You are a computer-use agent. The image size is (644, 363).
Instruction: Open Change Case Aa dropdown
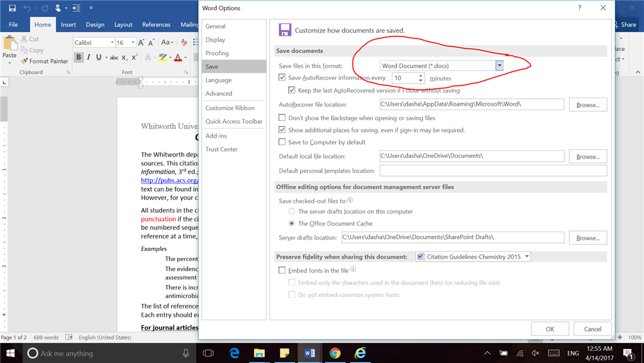(x=167, y=42)
